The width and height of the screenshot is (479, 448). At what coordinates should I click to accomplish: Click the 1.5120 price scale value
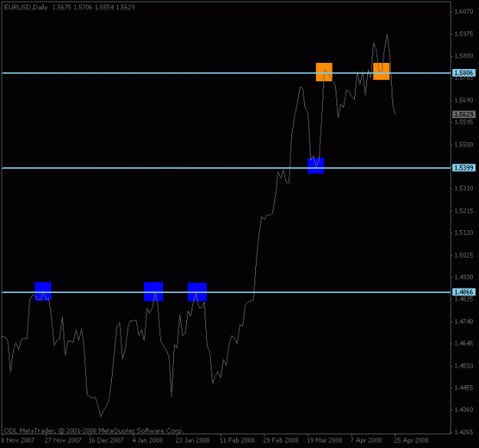point(464,232)
